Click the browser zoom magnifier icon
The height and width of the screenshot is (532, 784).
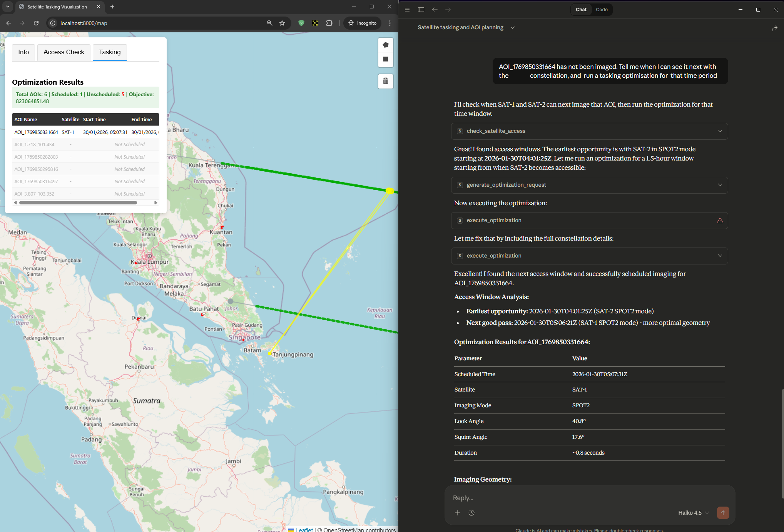coord(269,23)
